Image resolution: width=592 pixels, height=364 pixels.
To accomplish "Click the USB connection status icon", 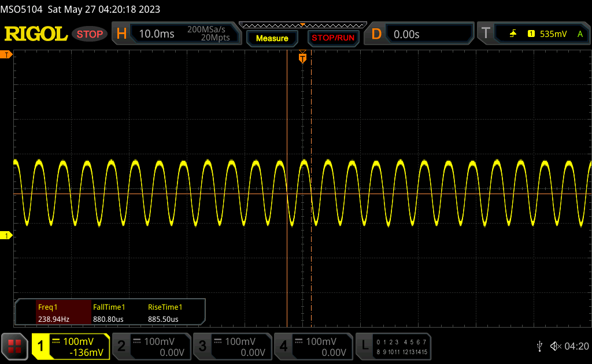I will (539, 346).
